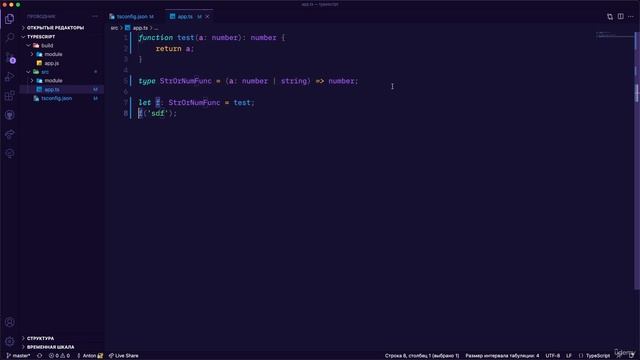Screen dimensions: 640x360
Task: Start Live Share from status bar
Action: pos(124,356)
